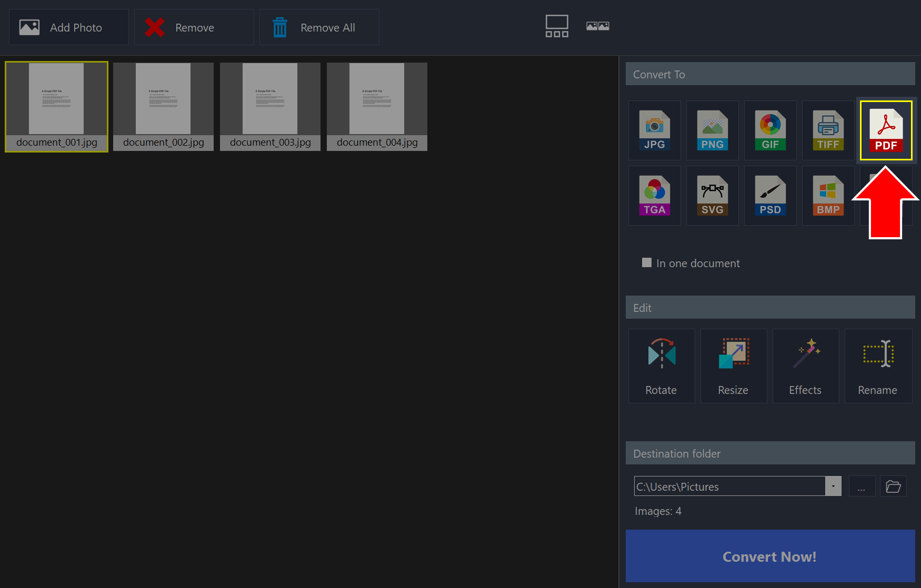
Task: Choose PDF as the conversion format
Action: click(886, 130)
